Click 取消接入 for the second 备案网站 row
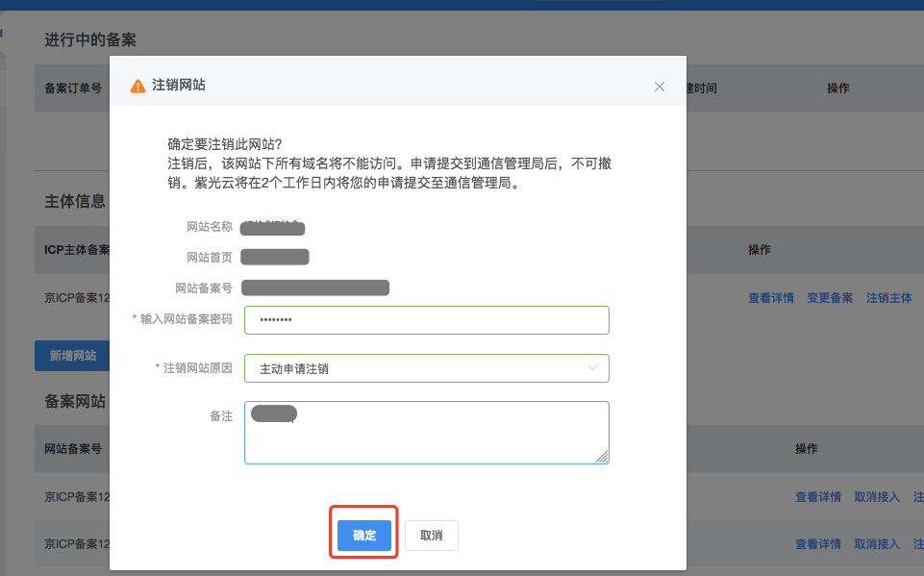 pos(876,544)
